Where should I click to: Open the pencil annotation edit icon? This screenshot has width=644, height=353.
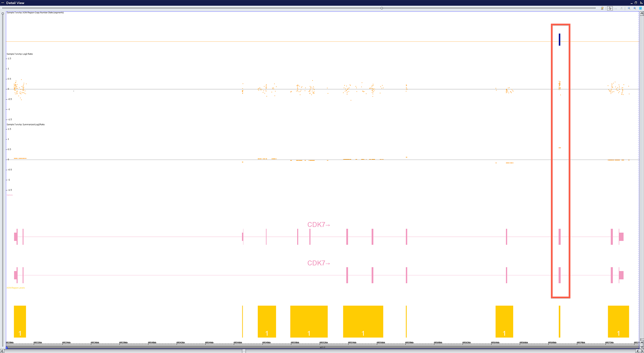tap(602, 8)
